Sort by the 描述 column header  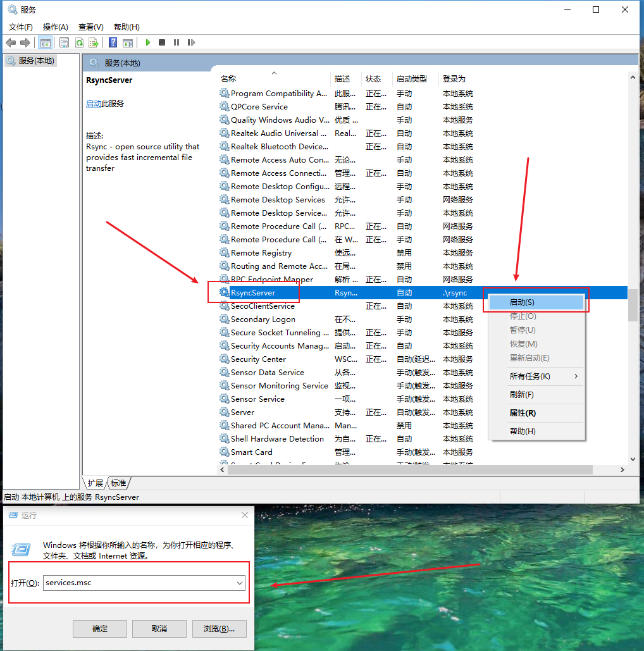[x=346, y=78]
